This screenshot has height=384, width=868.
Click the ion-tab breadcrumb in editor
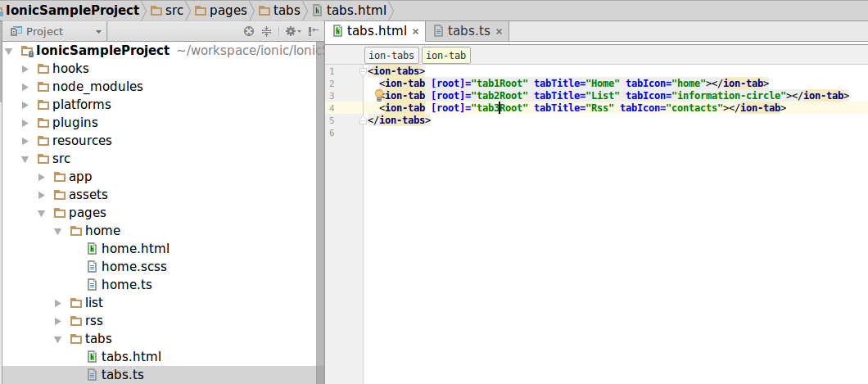446,56
